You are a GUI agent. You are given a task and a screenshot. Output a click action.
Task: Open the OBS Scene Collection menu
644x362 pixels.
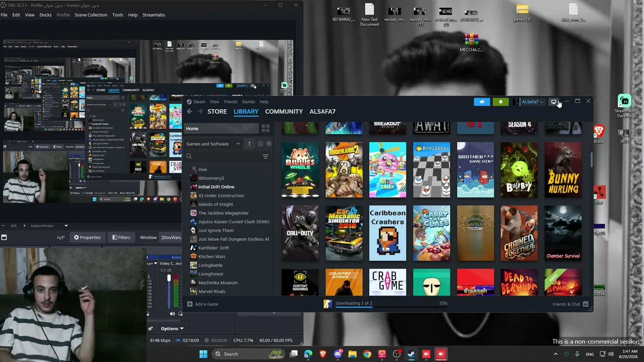(91, 15)
